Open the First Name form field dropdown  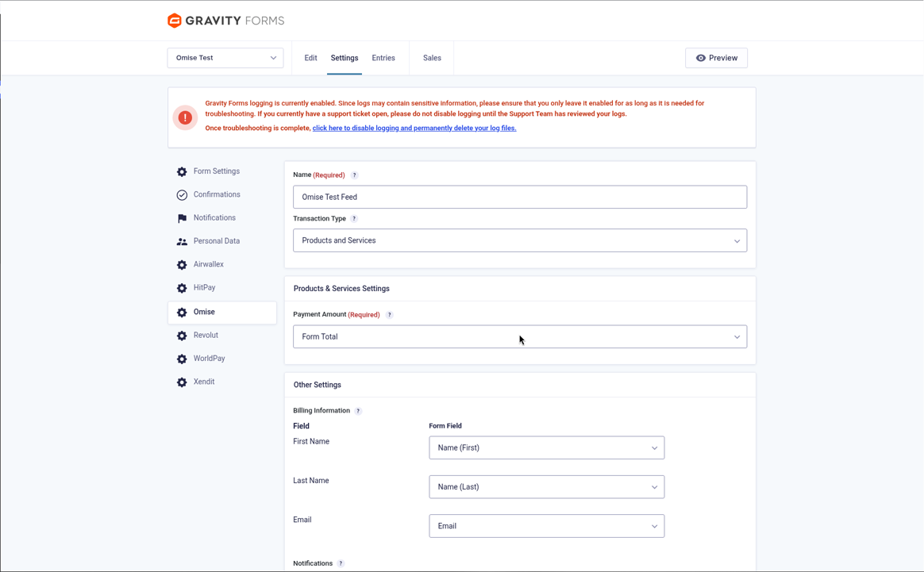coord(547,447)
